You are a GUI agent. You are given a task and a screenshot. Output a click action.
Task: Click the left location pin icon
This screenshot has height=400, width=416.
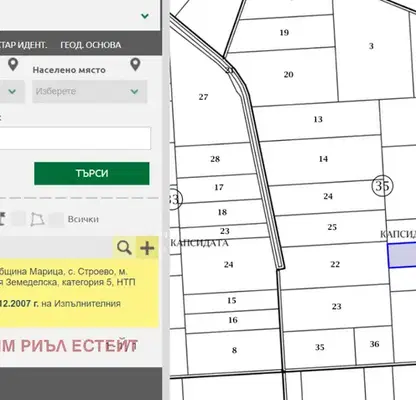[13, 64]
